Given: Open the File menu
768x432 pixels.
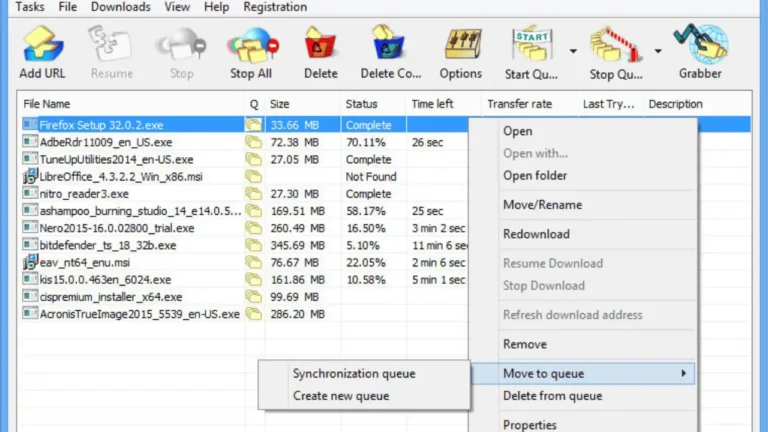Looking at the screenshot, I should pyautogui.click(x=68, y=7).
